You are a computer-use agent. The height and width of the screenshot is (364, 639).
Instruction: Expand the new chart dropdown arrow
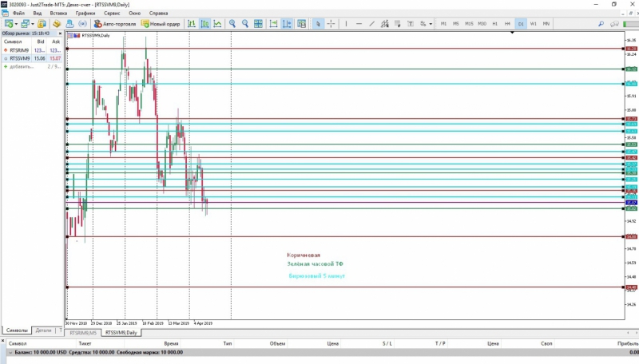16,24
